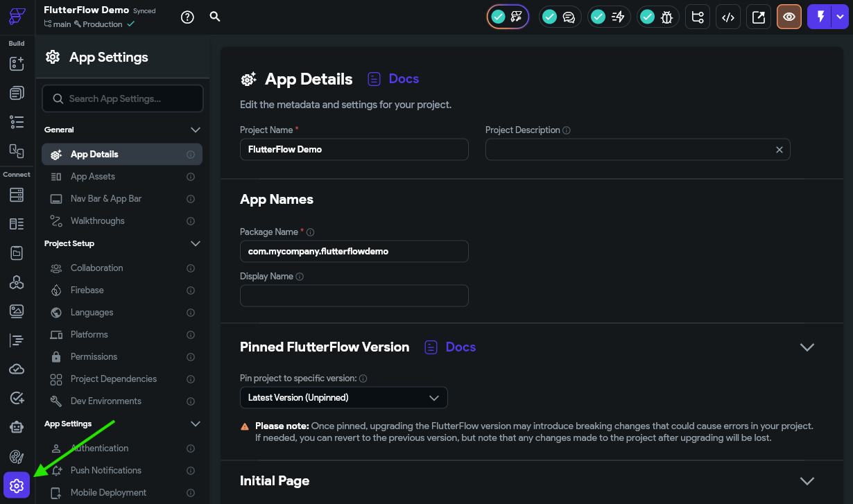Open the dropdown arrow beside the lightning button
853x504 pixels.
point(841,17)
